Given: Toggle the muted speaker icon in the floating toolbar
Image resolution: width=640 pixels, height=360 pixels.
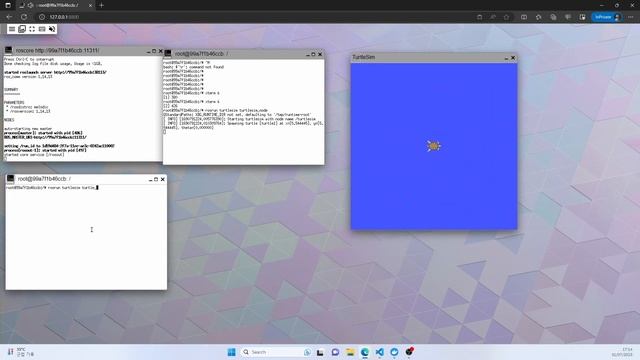Looking at the screenshot, I should point(52,29).
